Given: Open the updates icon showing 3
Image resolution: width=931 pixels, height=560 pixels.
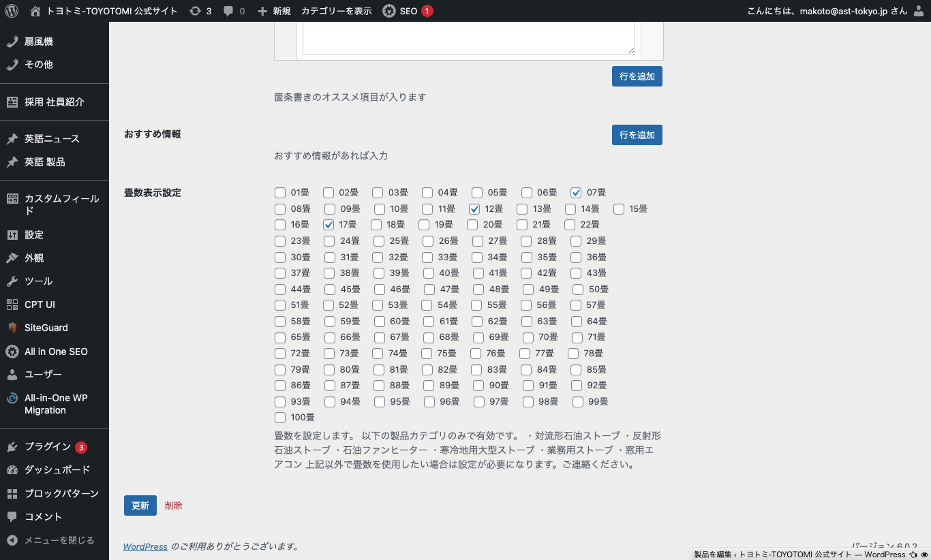Looking at the screenshot, I should (x=195, y=11).
